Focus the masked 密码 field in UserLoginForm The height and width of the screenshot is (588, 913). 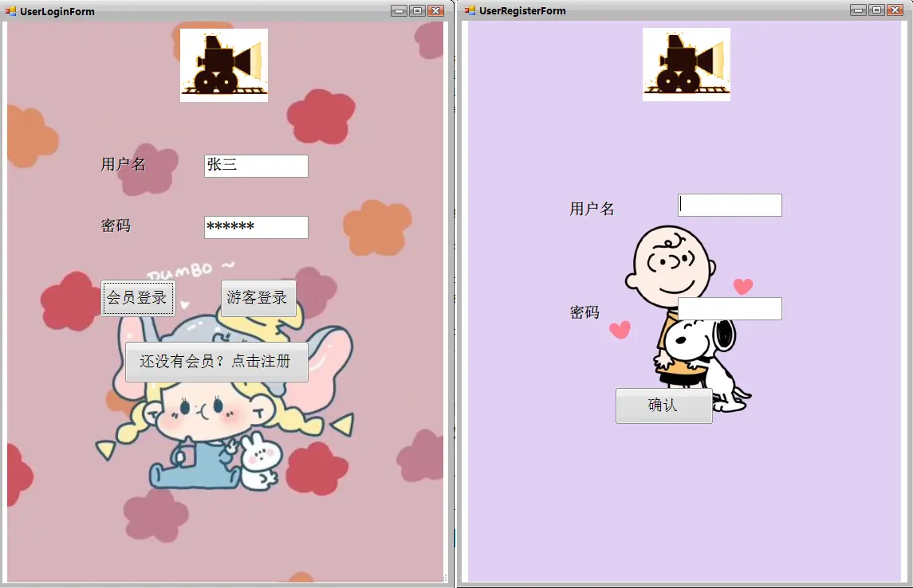tap(256, 227)
